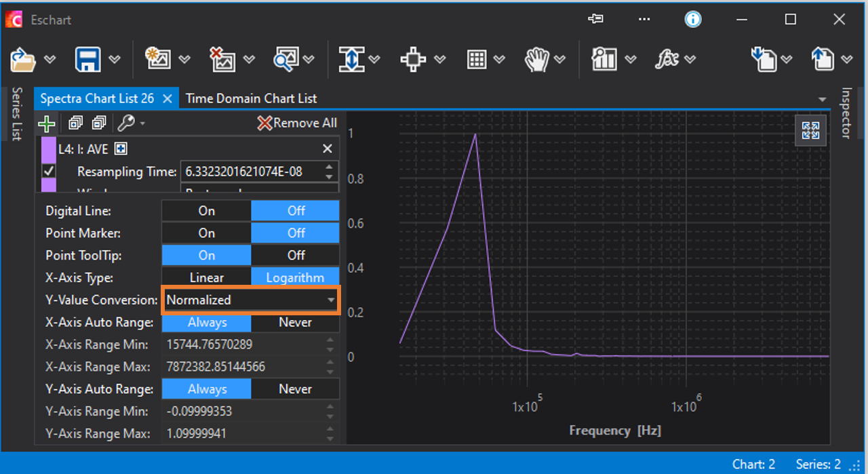Viewport: 868px width, 474px height.
Task: Open dropdown arrow next to grid icon
Action: (499, 60)
